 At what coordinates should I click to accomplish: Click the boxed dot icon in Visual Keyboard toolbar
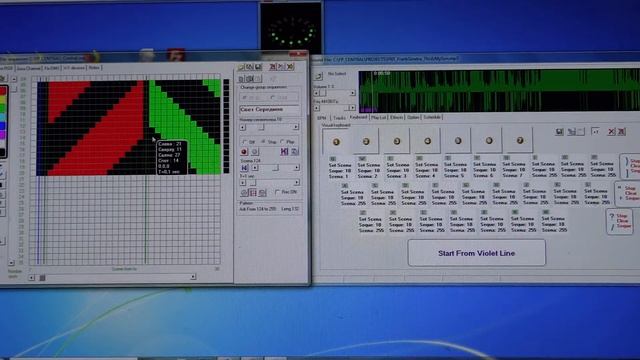point(596,131)
